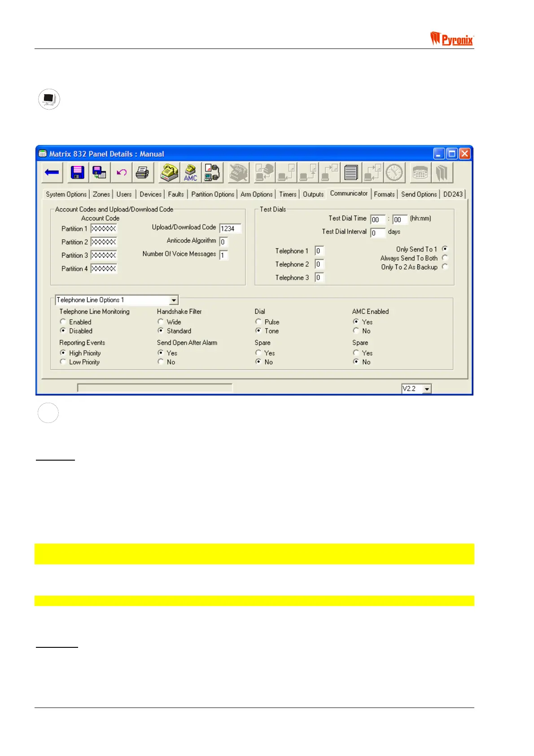Save panel details with the floppy disk icon
This screenshot has height=756, width=534.
click(78, 173)
